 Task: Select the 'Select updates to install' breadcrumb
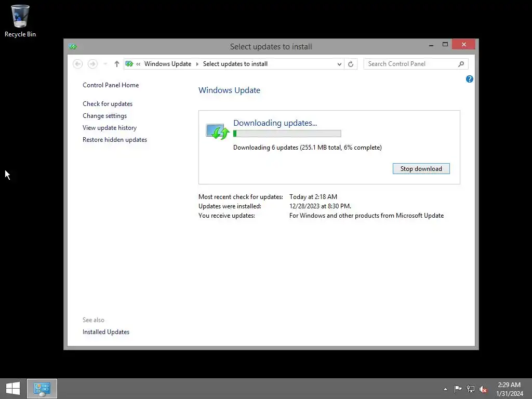[x=235, y=64]
